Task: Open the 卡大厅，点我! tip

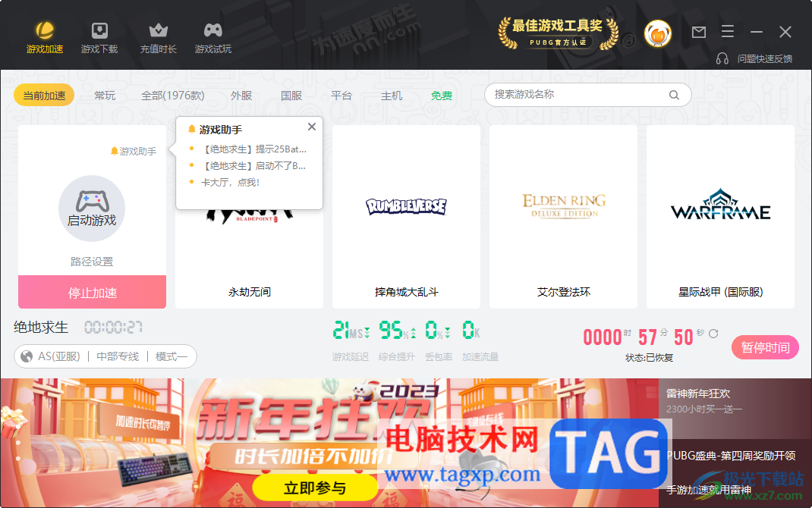Action: coord(230,182)
